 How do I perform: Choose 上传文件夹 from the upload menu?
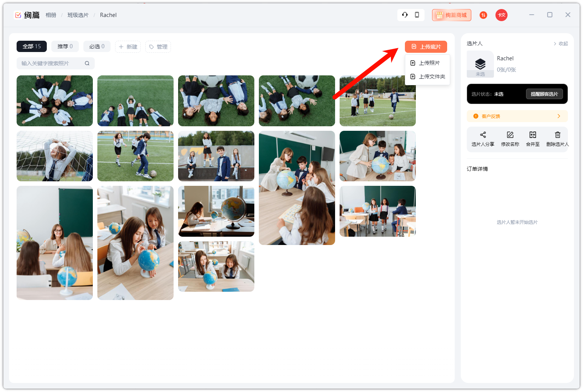(x=432, y=77)
